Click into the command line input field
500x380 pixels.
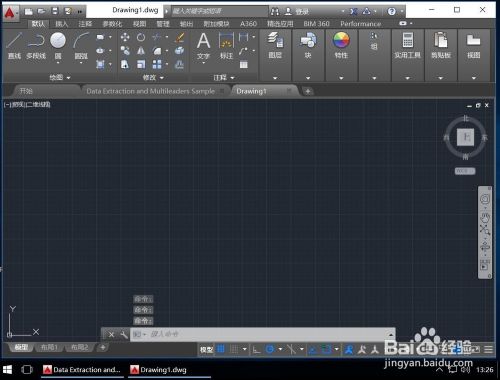point(262,334)
